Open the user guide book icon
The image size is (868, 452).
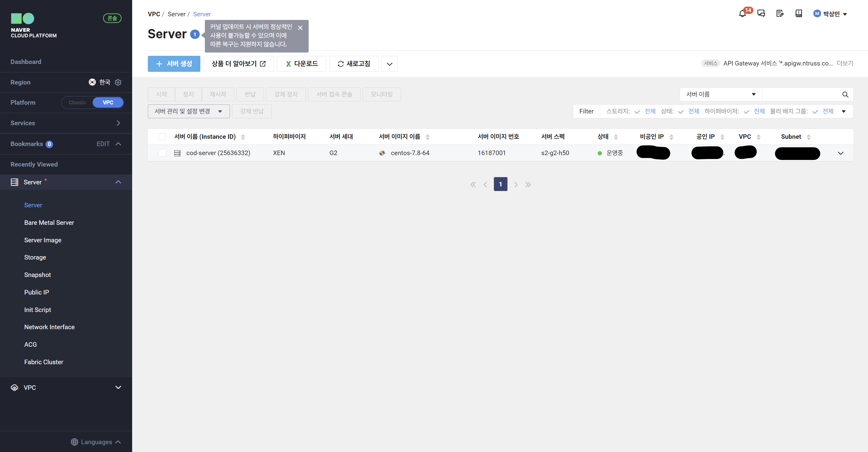798,14
